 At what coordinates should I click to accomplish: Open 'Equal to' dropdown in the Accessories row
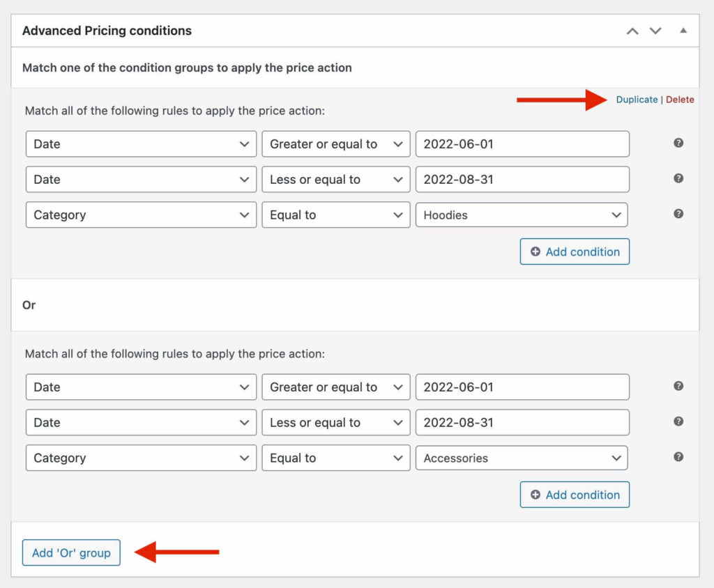pyautogui.click(x=336, y=458)
